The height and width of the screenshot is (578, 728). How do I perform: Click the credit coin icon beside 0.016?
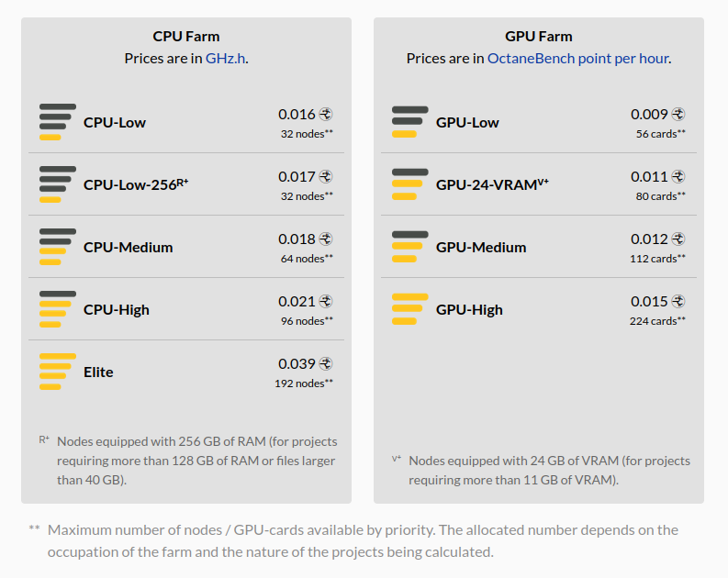326,114
